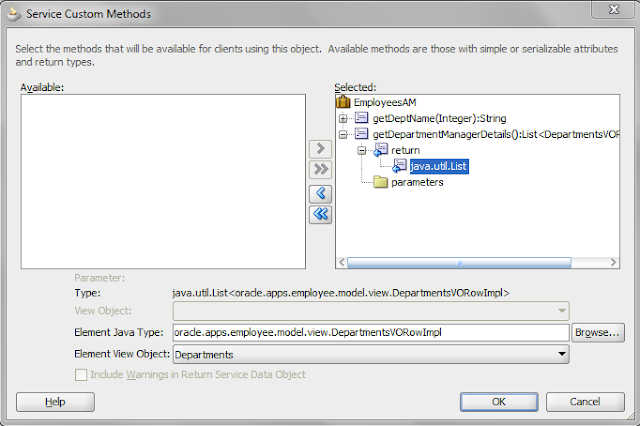Expand the getDeptName(Integer):String node
The width and height of the screenshot is (640, 426).
tap(343, 118)
